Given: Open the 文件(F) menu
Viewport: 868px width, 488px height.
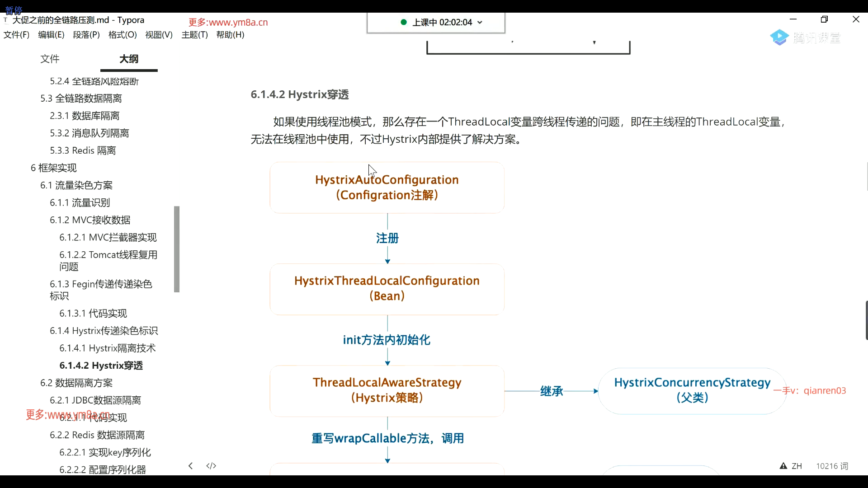Looking at the screenshot, I should 16,35.
